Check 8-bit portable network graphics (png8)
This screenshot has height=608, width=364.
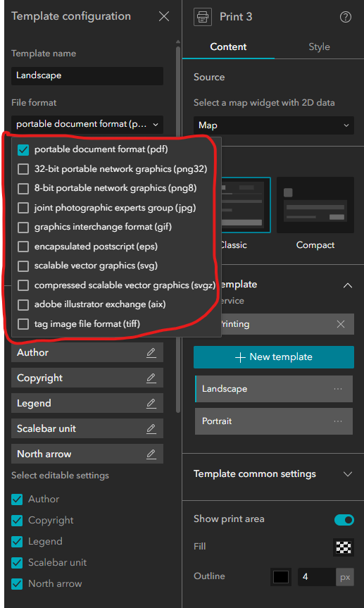coord(23,188)
